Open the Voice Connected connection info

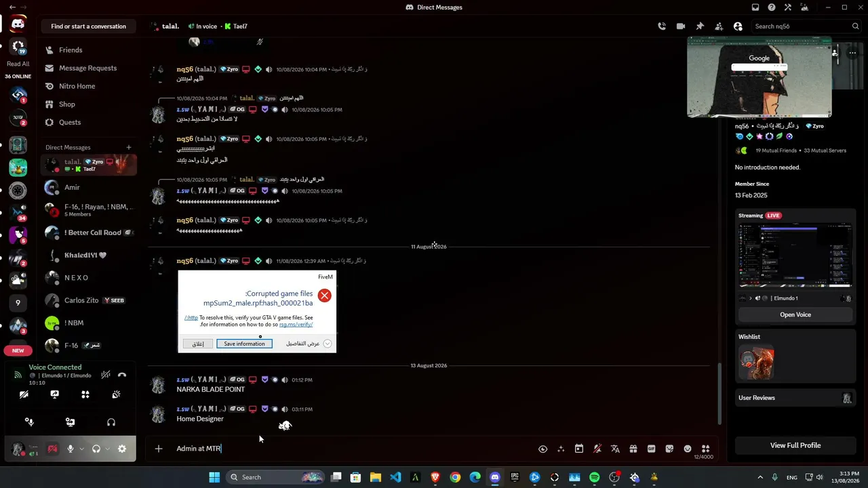55,367
